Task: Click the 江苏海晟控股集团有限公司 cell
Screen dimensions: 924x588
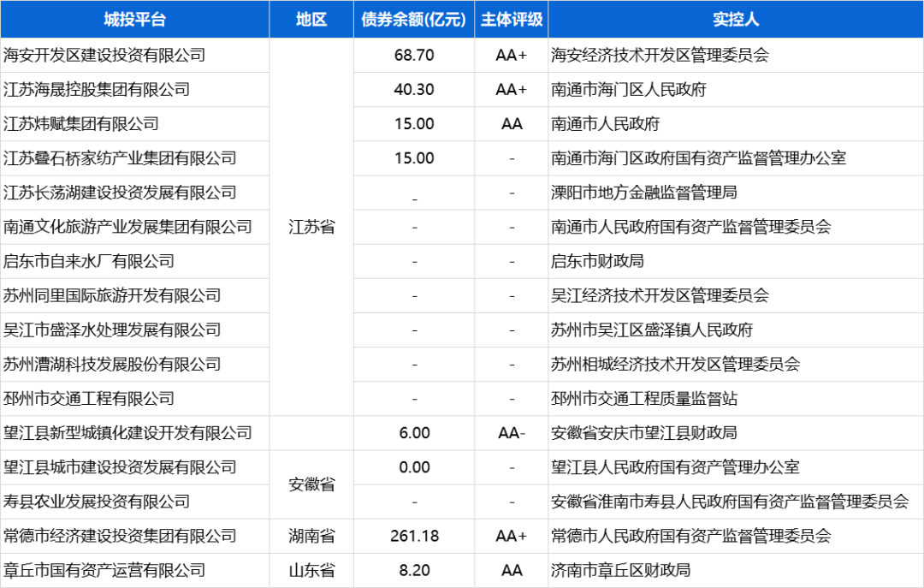Action: (x=97, y=89)
